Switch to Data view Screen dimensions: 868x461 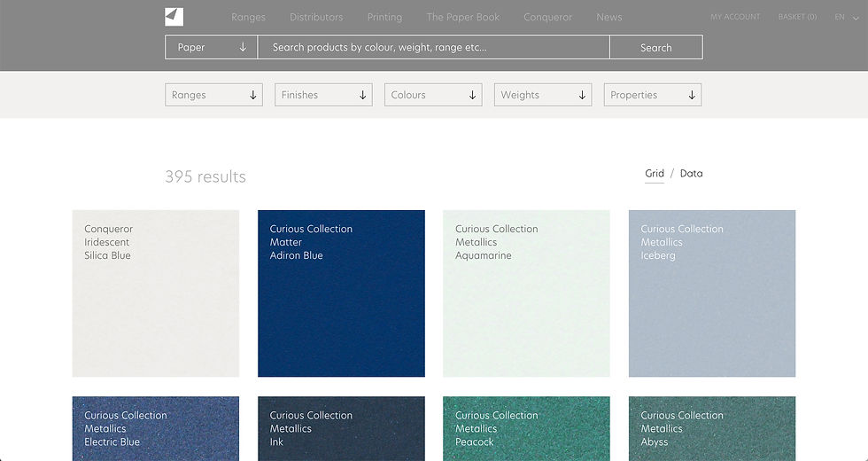[x=692, y=174]
